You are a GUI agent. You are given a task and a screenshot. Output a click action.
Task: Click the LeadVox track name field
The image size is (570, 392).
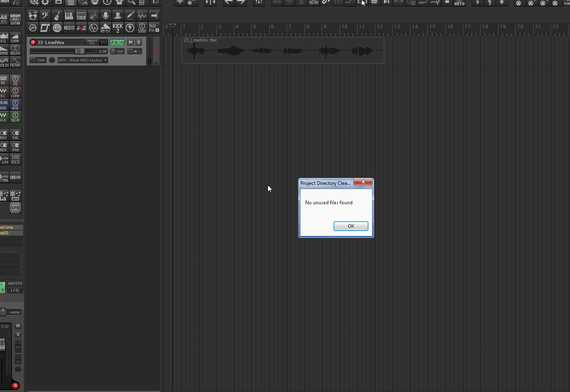[x=61, y=42]
